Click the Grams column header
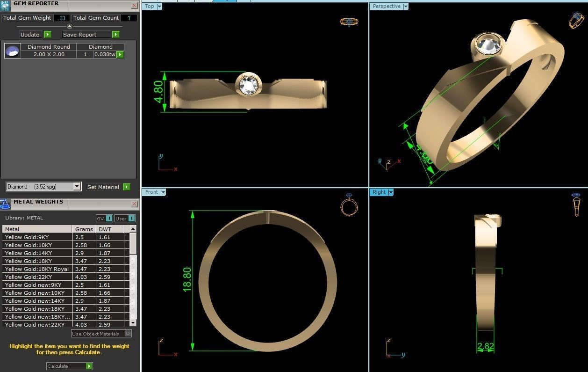Image resolution: width=588 pixels, height=372 pixels. 85,229
